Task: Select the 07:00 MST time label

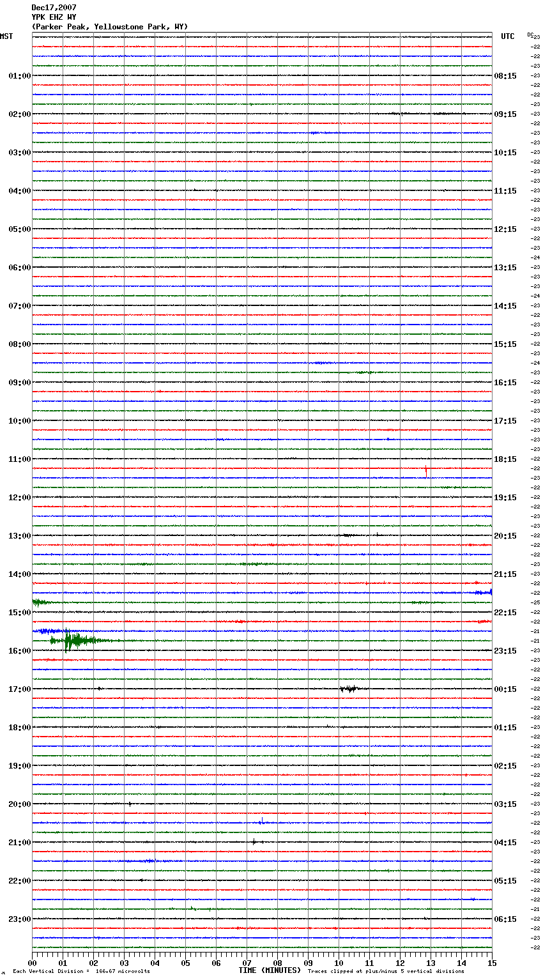Action: (x=19, y=306)
